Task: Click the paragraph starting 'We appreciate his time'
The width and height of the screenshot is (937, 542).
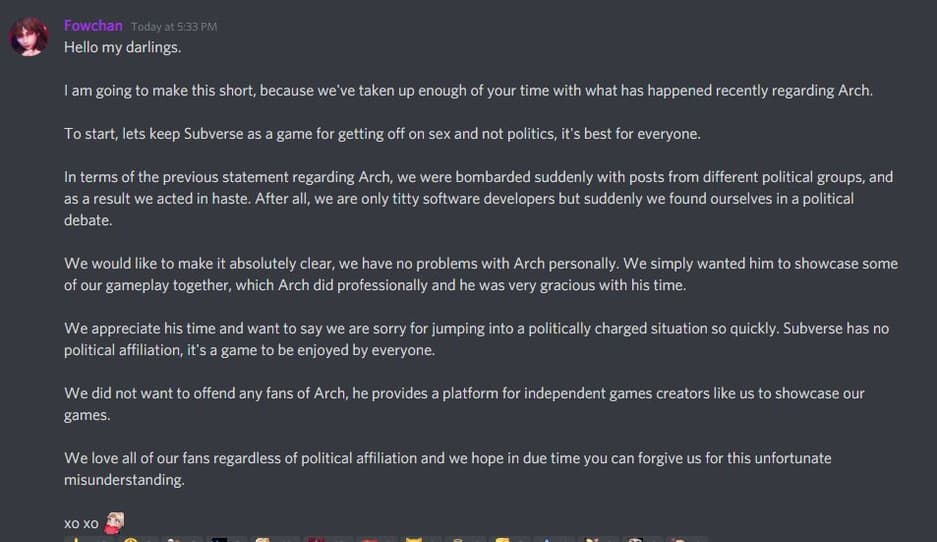Action: point(476,339)
